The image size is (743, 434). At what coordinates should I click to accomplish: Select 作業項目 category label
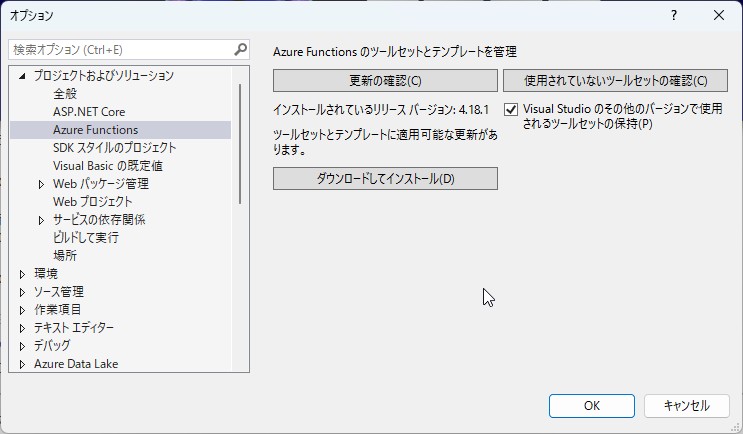[x=58, y=310]
